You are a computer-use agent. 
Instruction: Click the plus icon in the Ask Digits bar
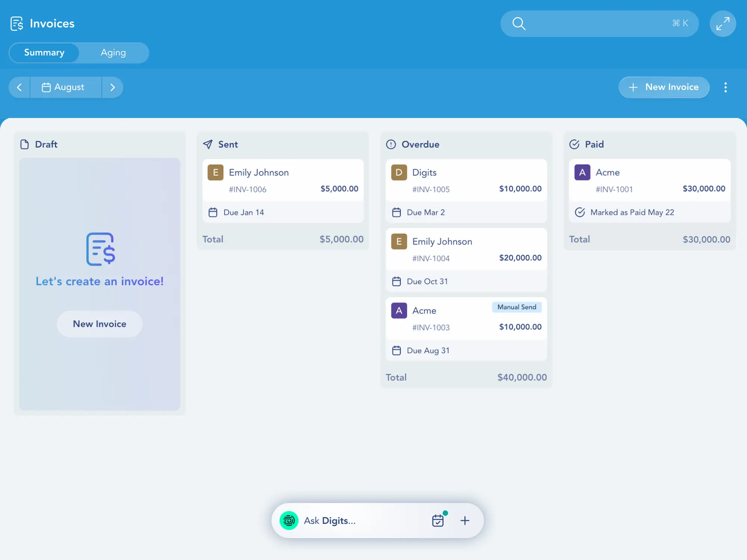tap(465, 520)
